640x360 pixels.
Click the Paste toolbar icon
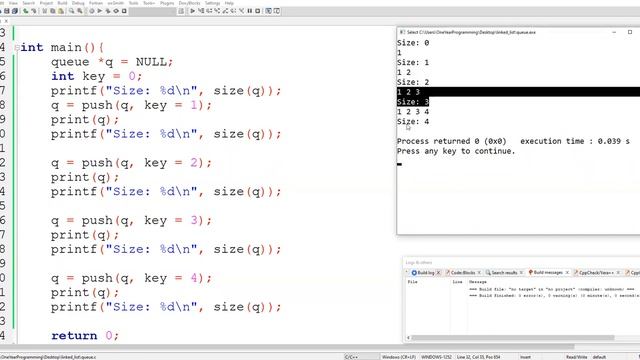(61, 11)
